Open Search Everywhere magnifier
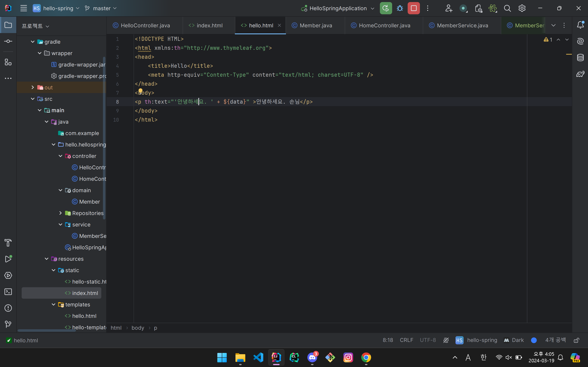 (x=507, y=8)
